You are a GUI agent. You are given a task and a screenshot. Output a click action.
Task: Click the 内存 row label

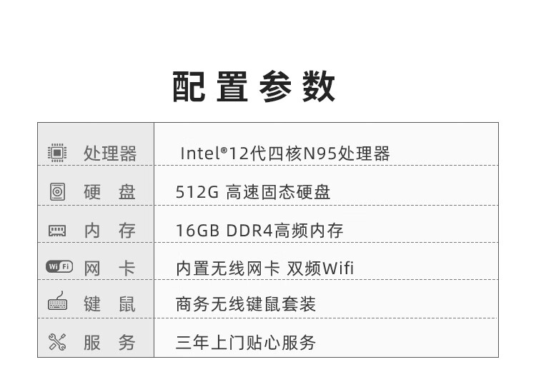109,230
